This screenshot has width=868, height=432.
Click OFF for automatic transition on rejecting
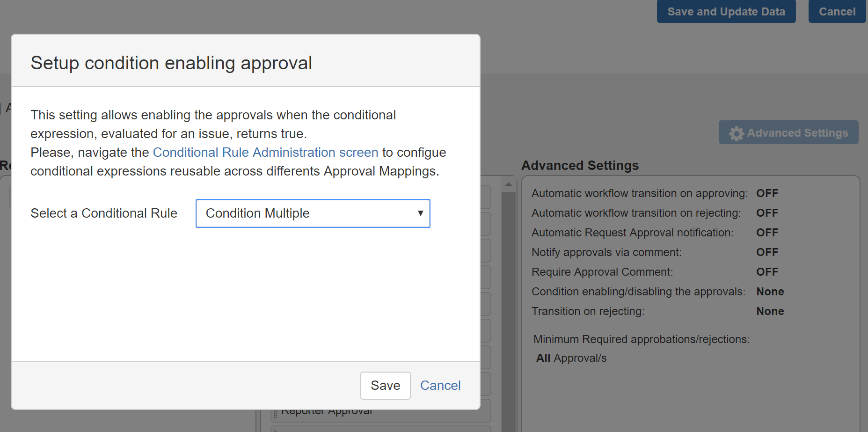(767, 213)
